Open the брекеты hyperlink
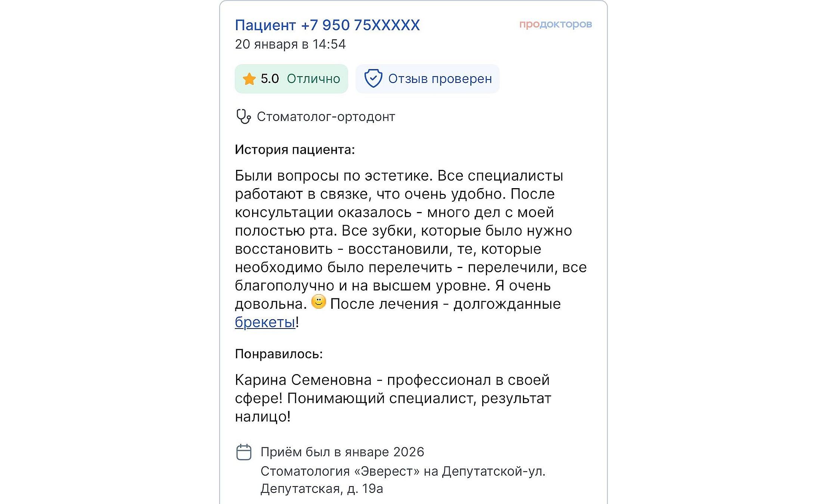Screen dimensions: 827x504 pyautogui.click(x=265, y=322)
